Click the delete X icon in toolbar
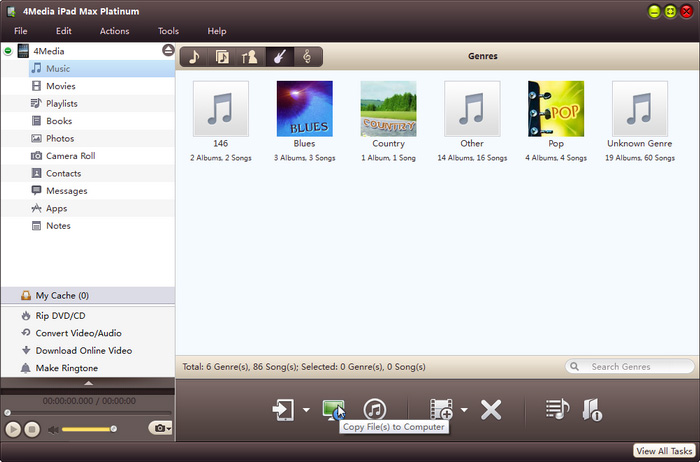 pyautogui.click(x=491, y=409)
